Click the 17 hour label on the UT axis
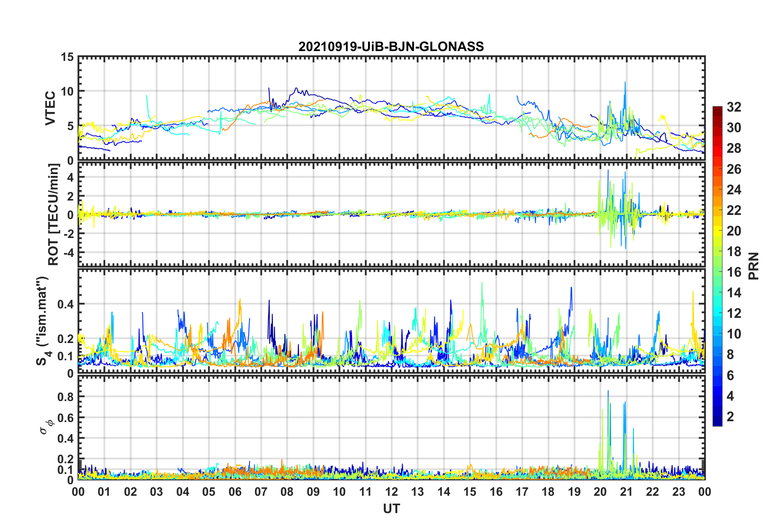Viewport: 783px width, 532px height. (522, 492)
